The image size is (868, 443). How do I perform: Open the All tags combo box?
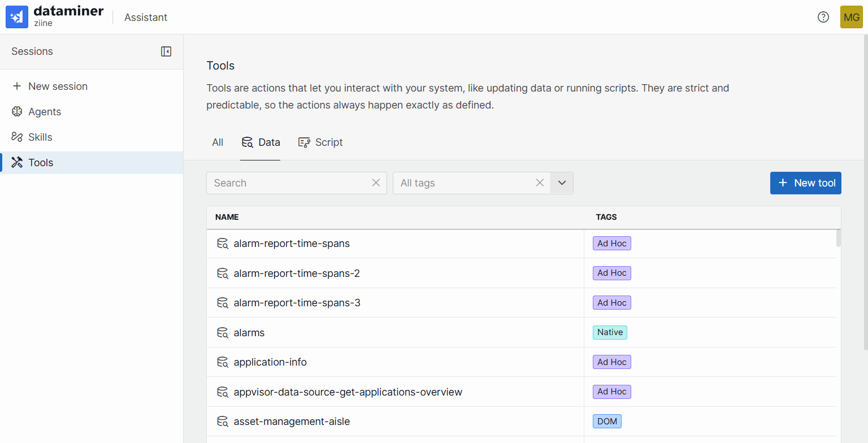[x=483, y=183]
